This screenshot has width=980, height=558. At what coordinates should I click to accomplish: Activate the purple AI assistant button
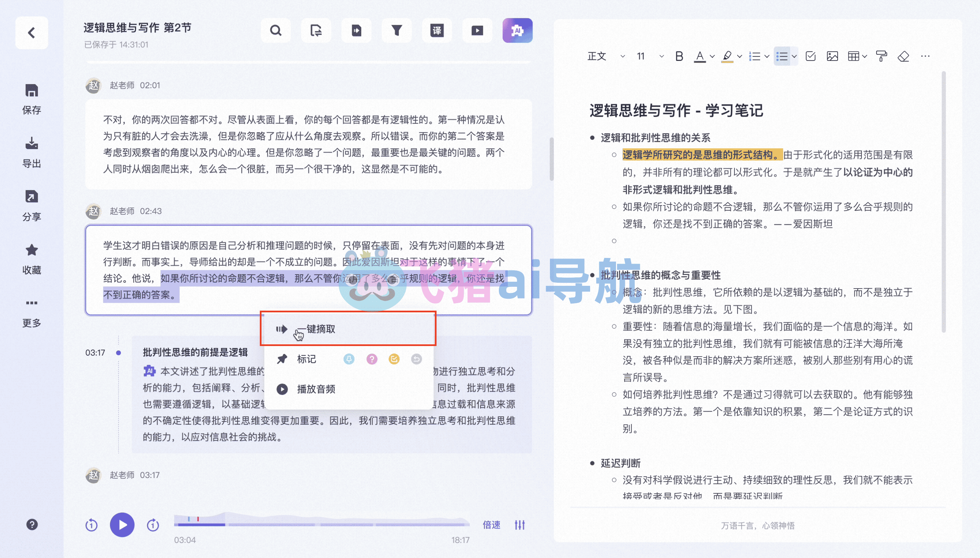518,30
